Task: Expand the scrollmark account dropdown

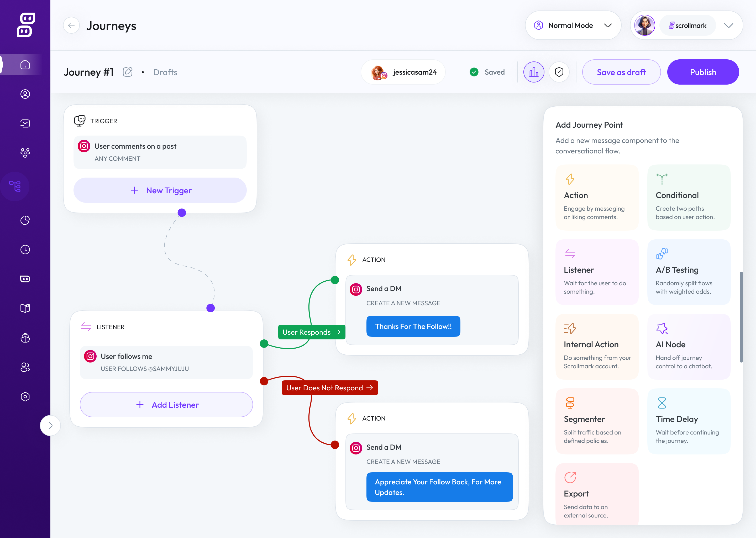Action: point(728,25)
